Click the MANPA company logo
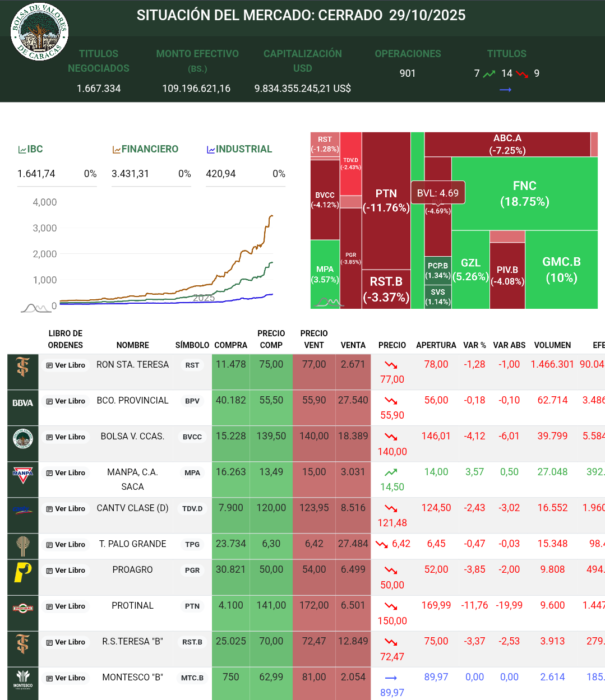605x700 pixels. coord(23,475)
